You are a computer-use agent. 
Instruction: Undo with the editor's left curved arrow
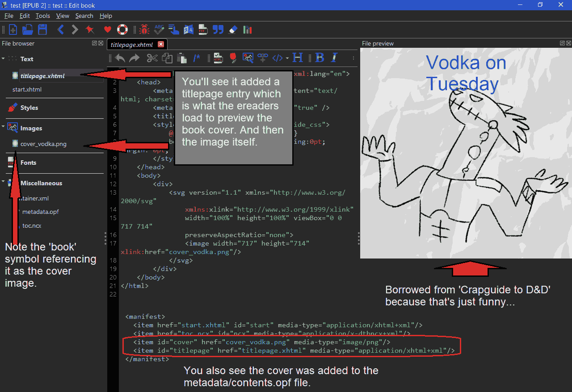point(120,58)
